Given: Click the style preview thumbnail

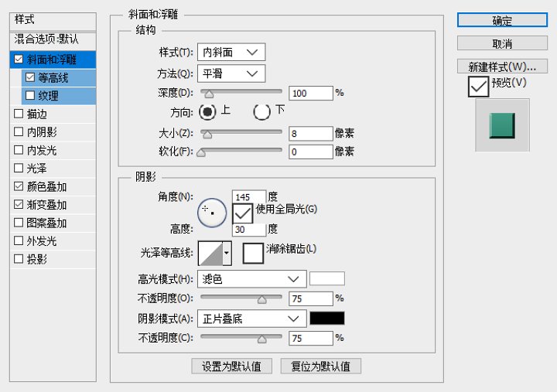Looking at the screenshot, I should [501, 125].
